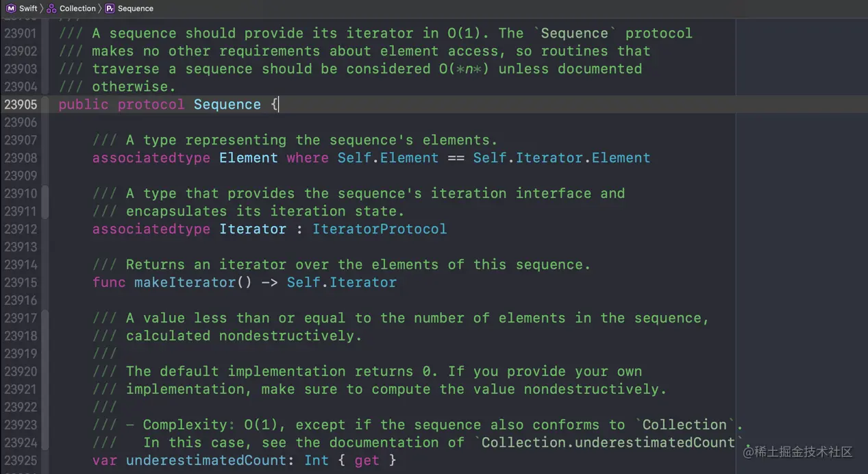
Task: Click the Sequence protocol Pr icon
Action: pos(110,8)
